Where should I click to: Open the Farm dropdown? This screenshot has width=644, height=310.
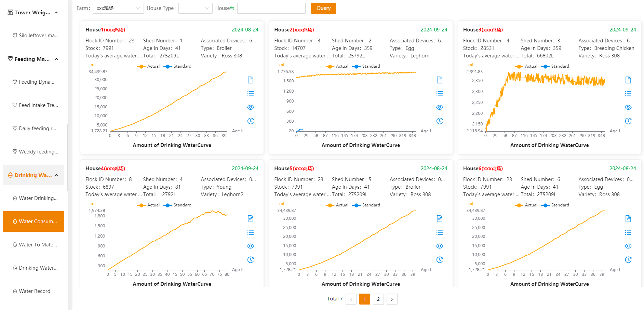118,8
